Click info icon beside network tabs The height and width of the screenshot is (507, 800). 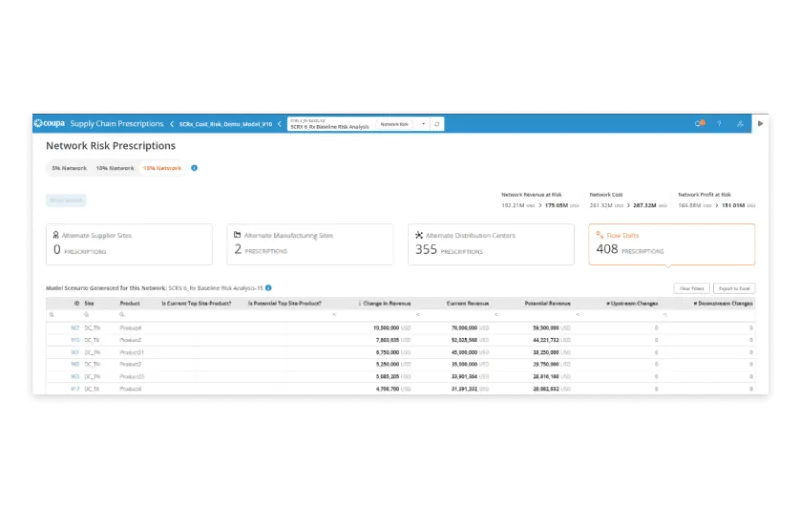point(194,168)
